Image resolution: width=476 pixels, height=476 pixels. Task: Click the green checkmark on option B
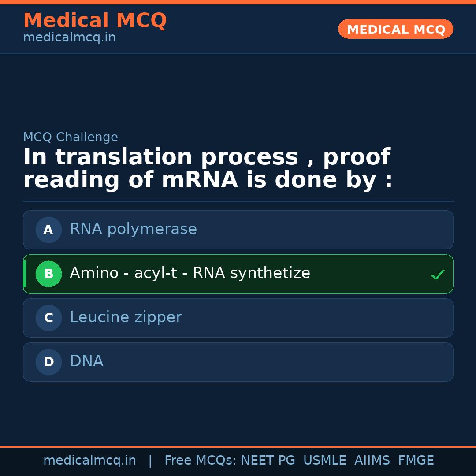[437, 275]
